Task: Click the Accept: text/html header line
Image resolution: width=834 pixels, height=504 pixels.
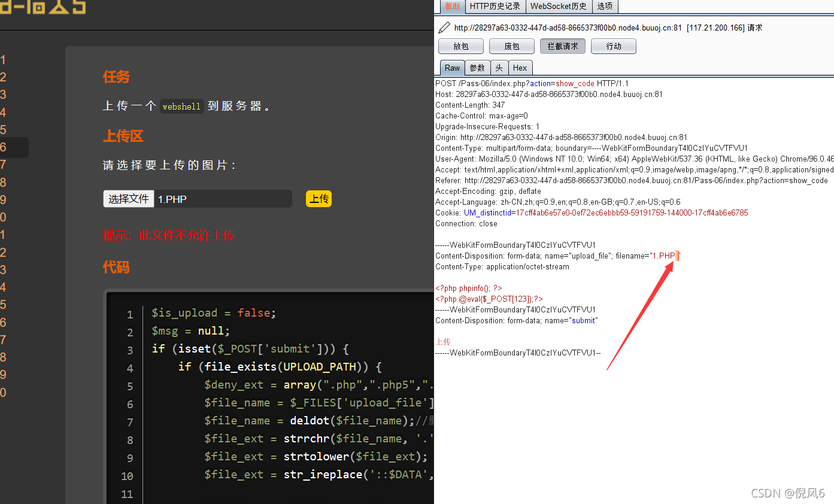Action: (635, 170)
